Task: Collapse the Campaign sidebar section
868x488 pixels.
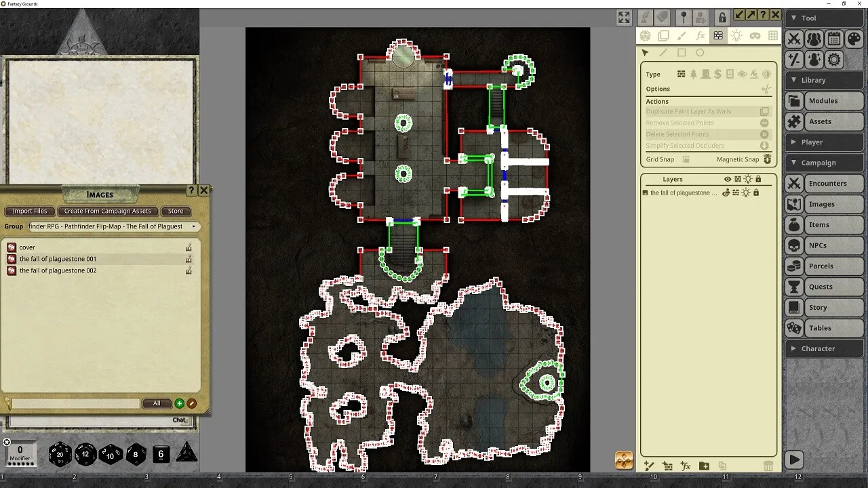Action: 825,163
